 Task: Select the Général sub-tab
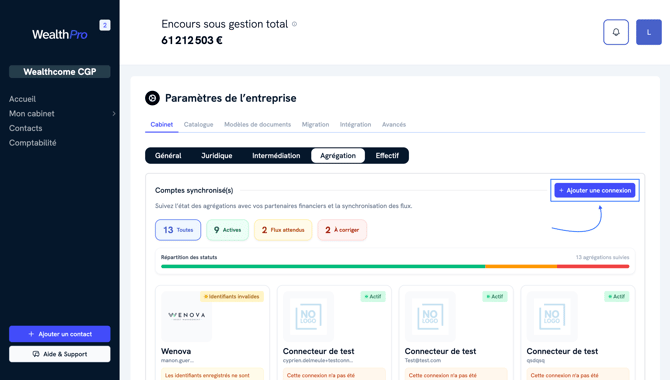pos(168,156)
